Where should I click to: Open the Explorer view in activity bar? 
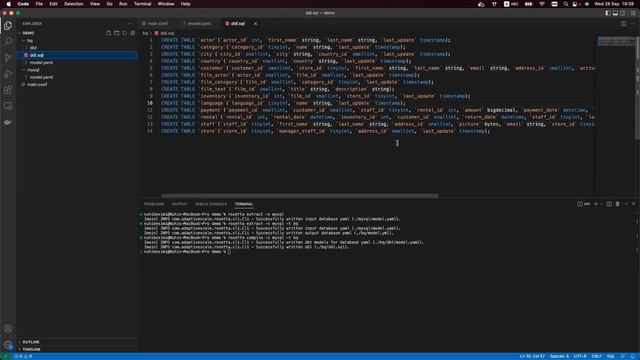click(x=8, y=25)
